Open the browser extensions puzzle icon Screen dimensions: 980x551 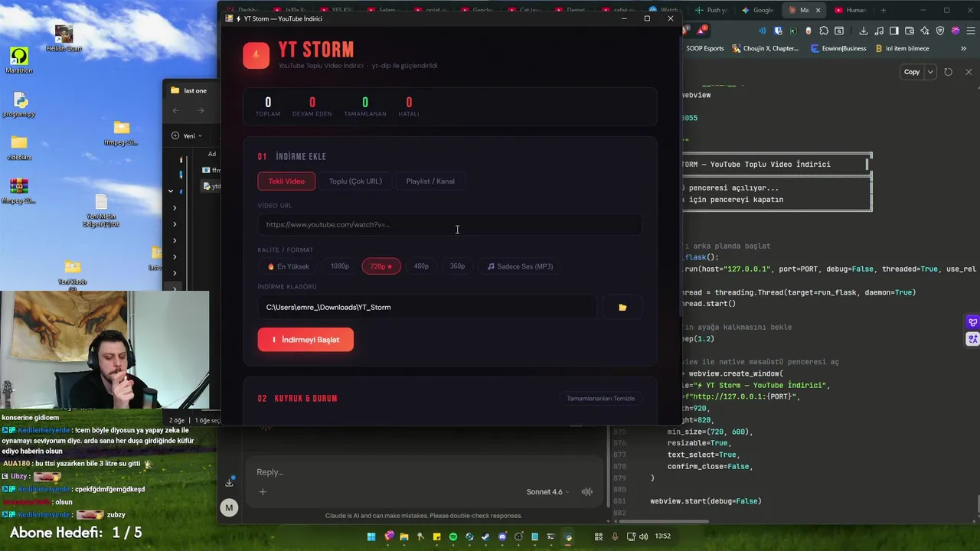[824, 31]
